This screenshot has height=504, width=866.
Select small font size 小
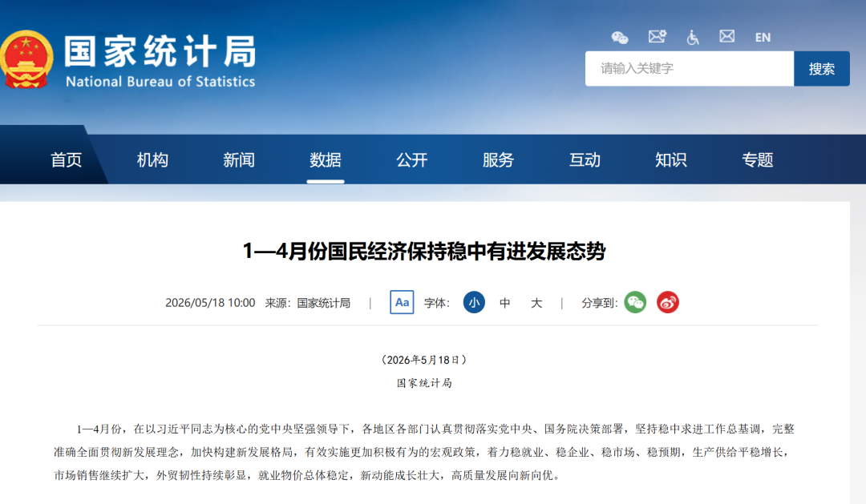tap(474, 303)
